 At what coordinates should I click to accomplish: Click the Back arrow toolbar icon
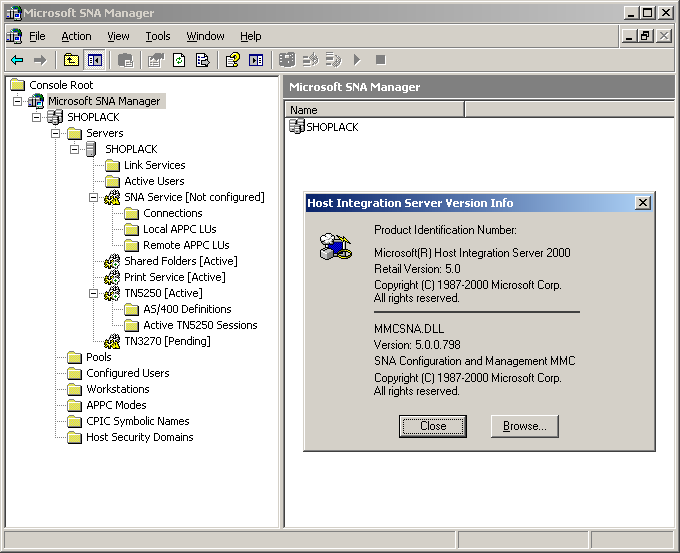[17, 60]
